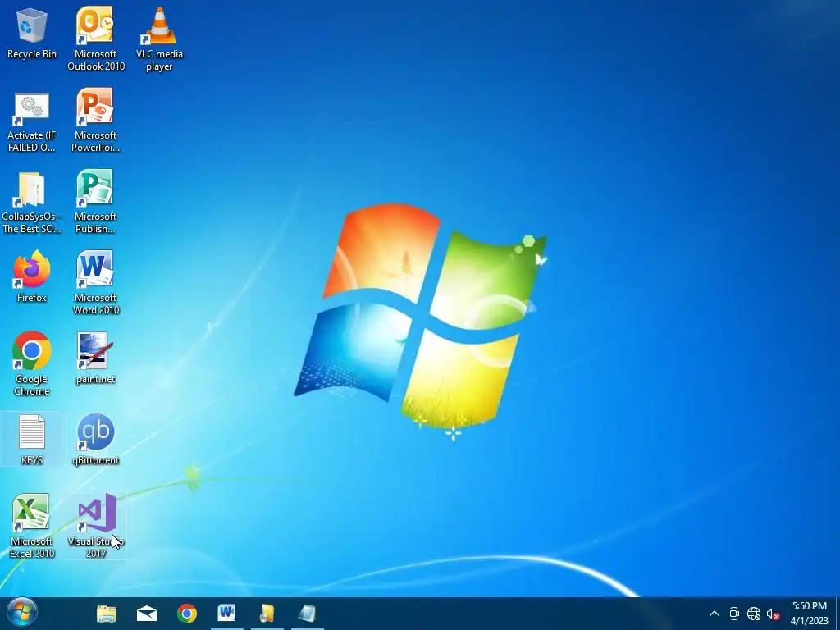
Task: Open File Explorer from the taskbar
Action: [x=107, y=614]
